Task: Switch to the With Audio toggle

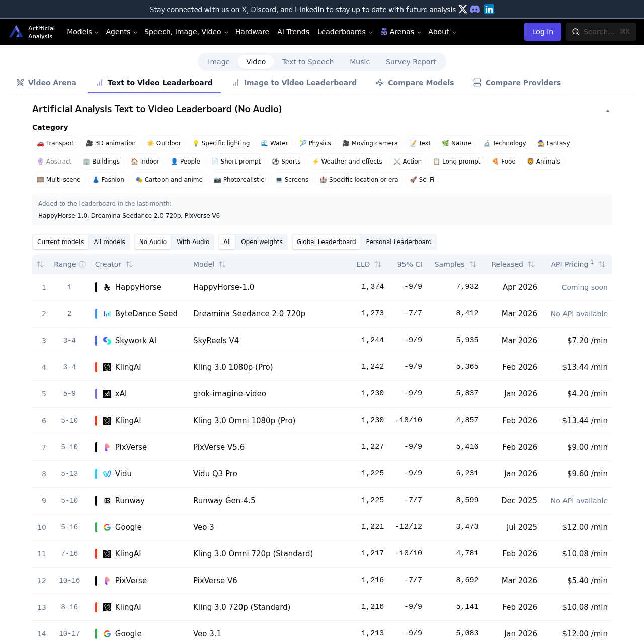Action: pyautogui.click(x=193, y=242)
